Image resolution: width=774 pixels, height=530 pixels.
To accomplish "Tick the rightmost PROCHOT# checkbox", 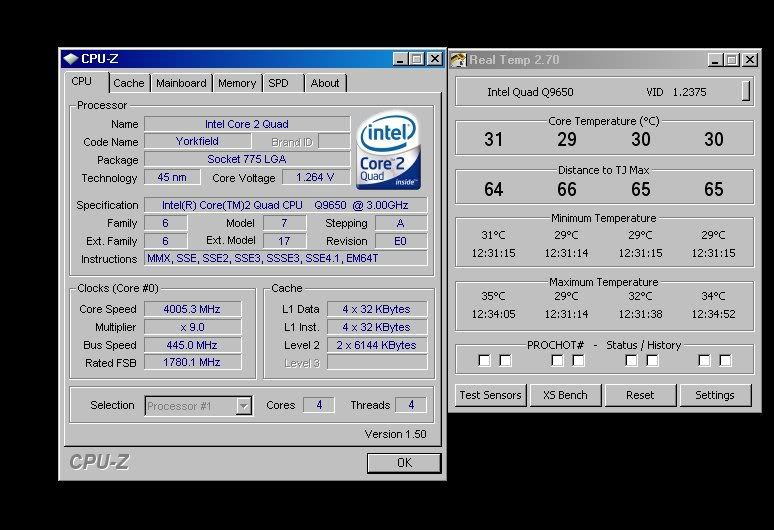I will coord(725,360).
